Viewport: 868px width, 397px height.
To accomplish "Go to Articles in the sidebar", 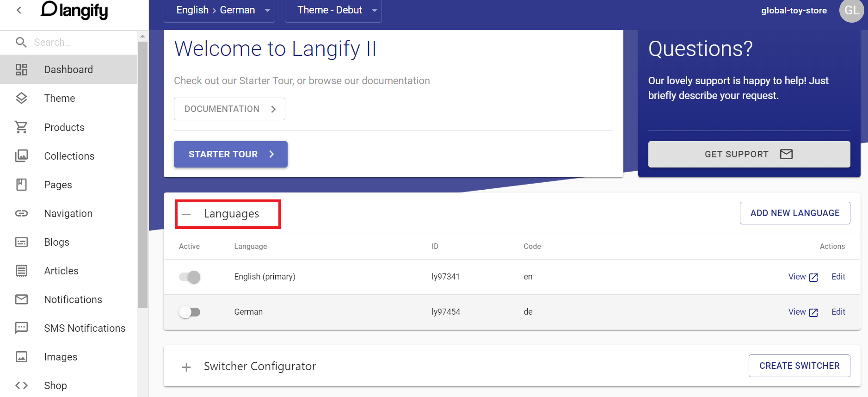I will pyautogui.click(x=68, y=271).
